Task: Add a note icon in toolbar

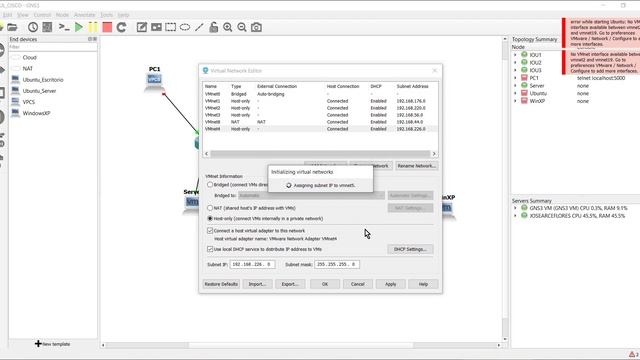Action: [x=142, y=27]
